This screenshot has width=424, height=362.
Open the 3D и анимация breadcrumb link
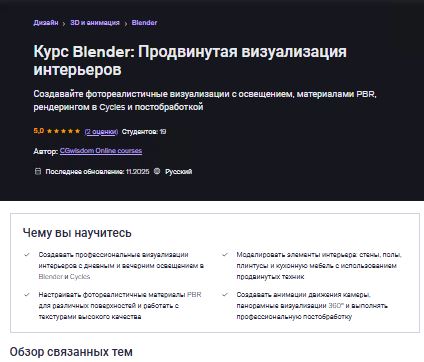[95, 23]
